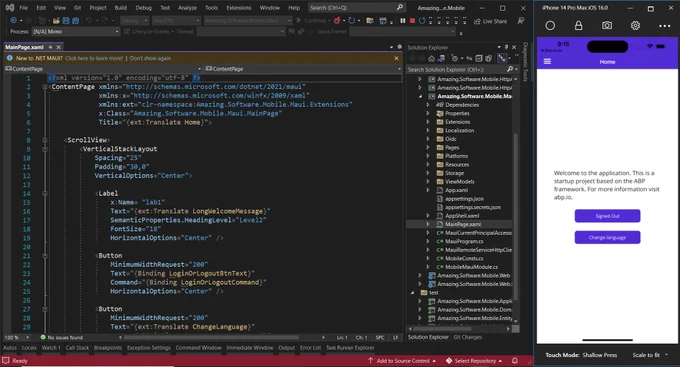Image resolution: width=680 pixels, height=367 pixels.
Task: Switch to the Git Changes tab
Action: pyautogui.click(x=468, y=337)
